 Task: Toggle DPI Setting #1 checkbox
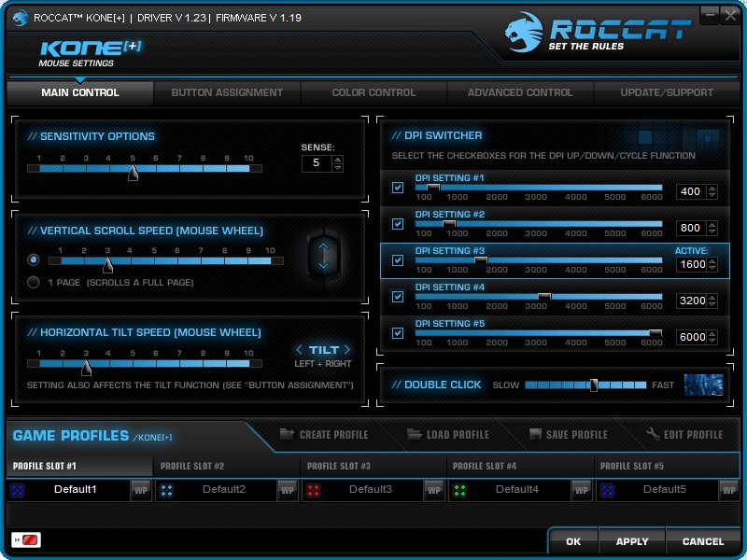398,188
